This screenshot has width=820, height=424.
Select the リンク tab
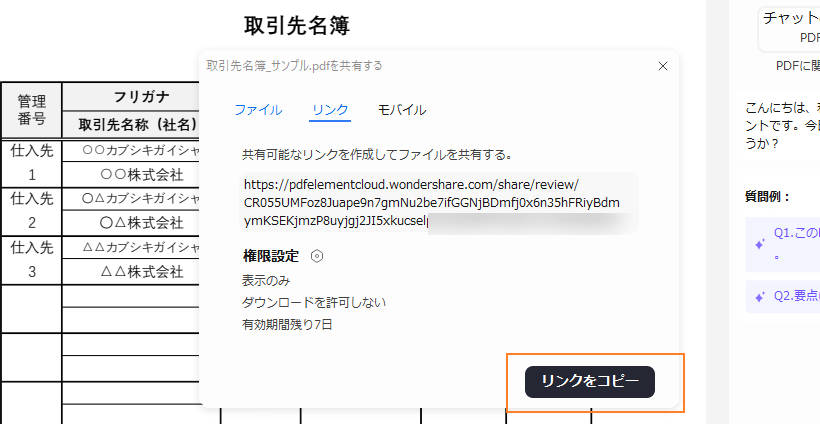(330, 110)
